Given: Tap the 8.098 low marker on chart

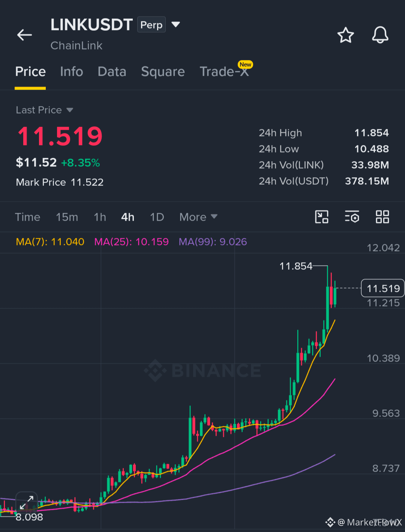Looking at the screenshot, I should [29, 517].
